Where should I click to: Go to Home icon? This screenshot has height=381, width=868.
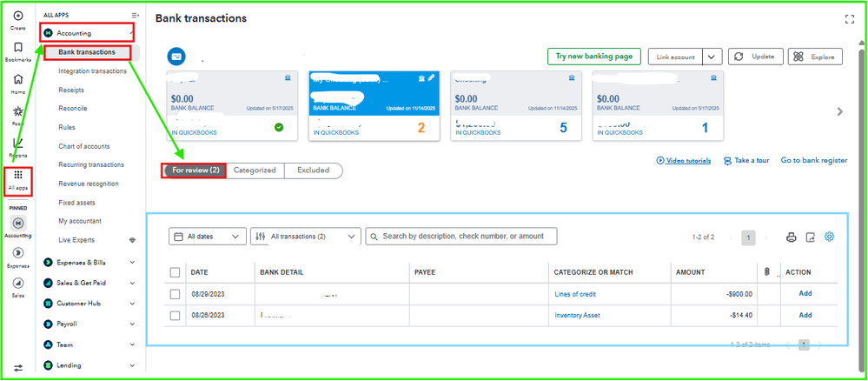point(18,79)
